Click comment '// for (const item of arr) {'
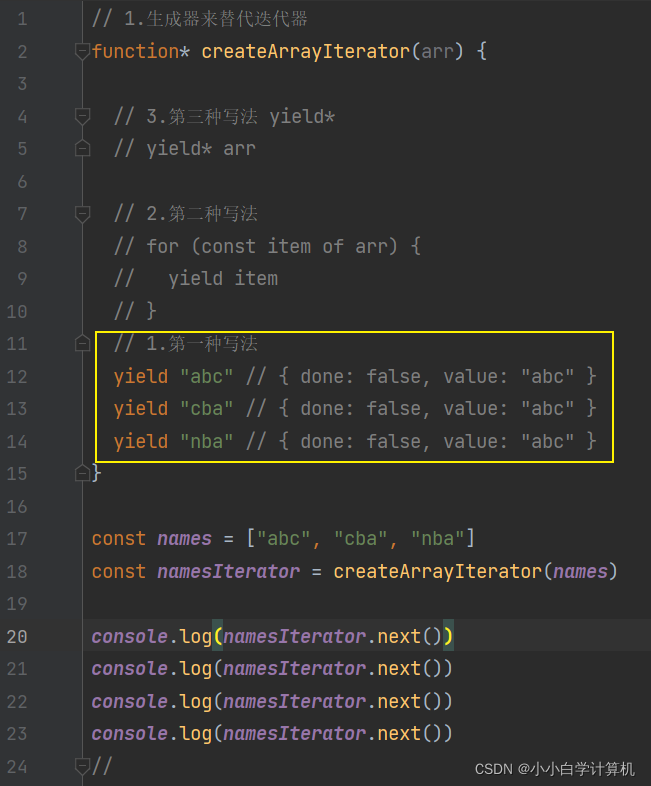651x786 pixels. (268, 247)
